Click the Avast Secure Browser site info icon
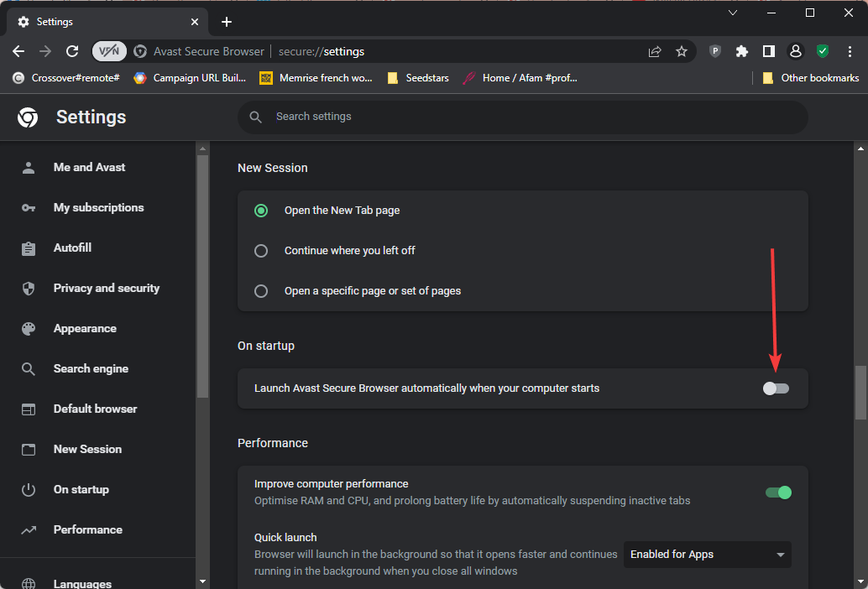The image size is (868, 589). coord(140,51)
